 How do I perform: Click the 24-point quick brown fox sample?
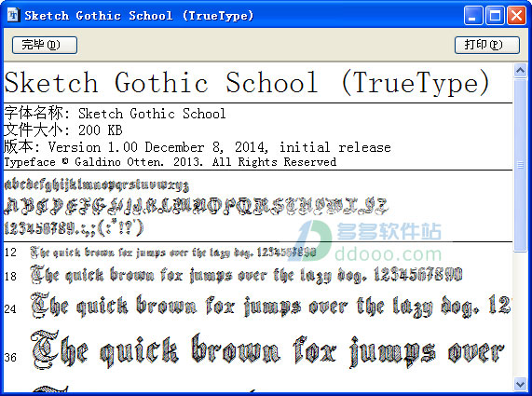(271, 306)
